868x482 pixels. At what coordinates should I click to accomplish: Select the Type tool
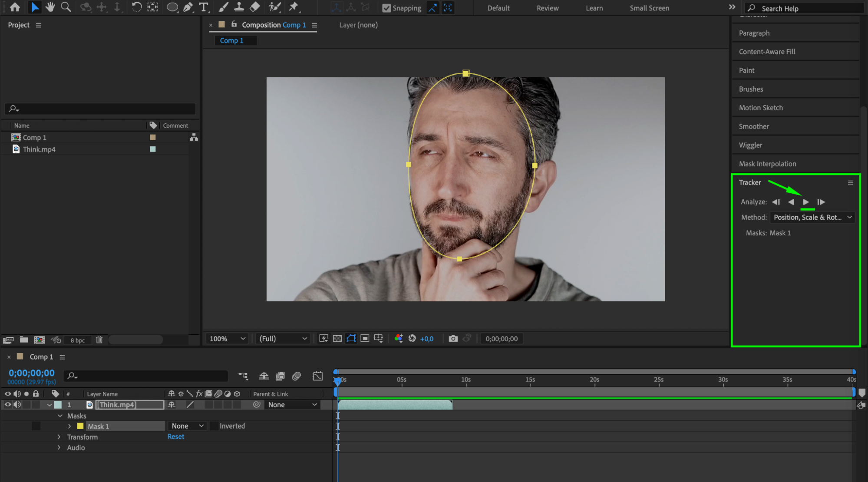[203, 7]
